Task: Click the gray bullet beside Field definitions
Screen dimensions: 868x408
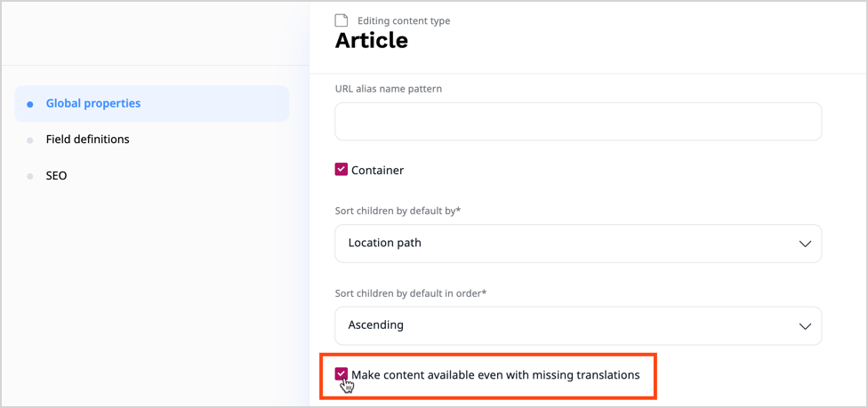Action: [30, 140]
